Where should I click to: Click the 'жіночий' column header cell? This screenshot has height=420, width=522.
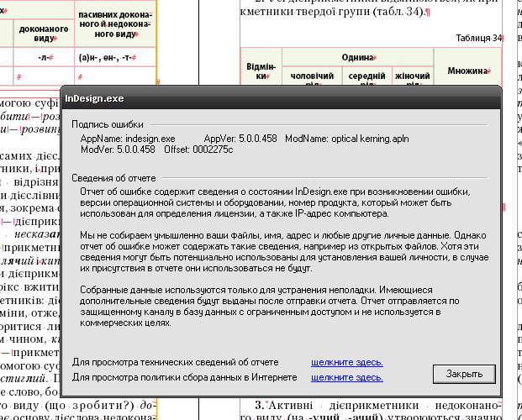click(413, 76)
